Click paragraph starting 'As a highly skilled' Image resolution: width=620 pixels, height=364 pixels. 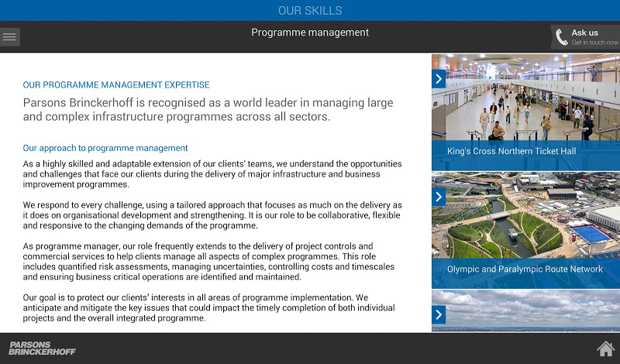(x=212, y=174)
